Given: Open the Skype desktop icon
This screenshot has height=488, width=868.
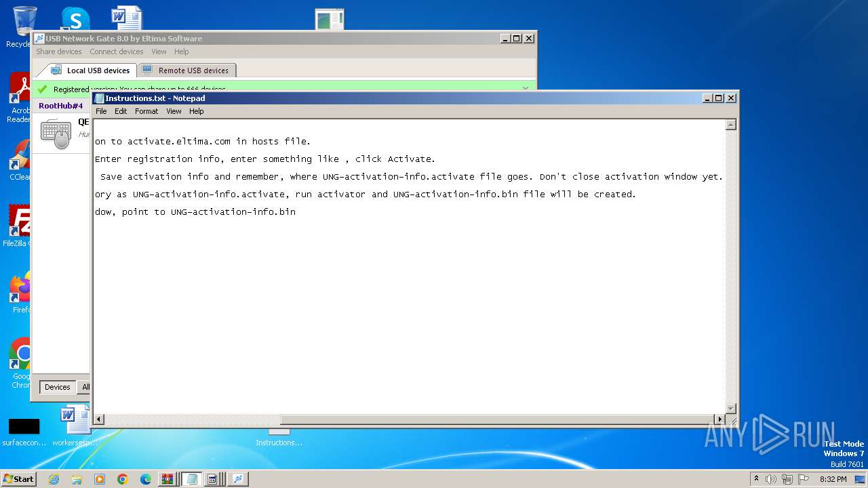Looking at the screenshot, I should coord(75,19).
